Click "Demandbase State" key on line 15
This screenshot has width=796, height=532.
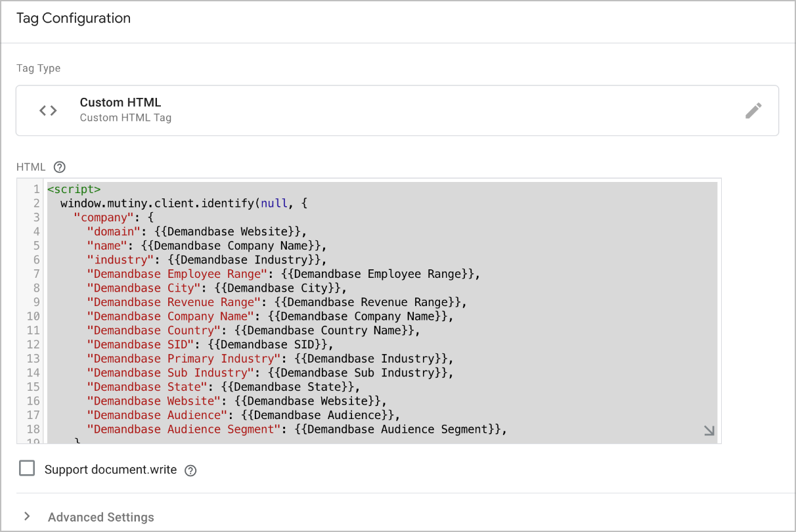[x=147, y=387]
